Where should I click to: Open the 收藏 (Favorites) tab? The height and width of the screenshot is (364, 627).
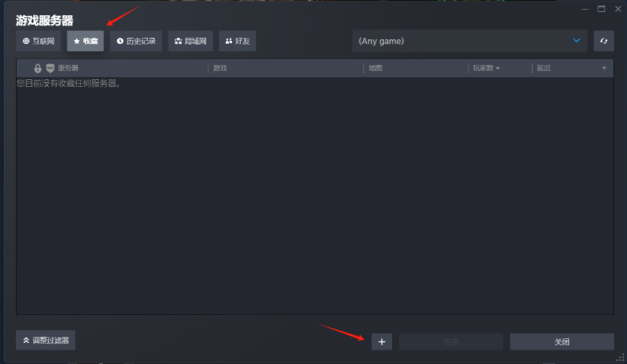85,41
